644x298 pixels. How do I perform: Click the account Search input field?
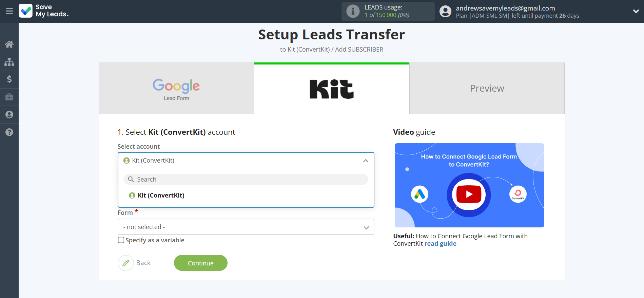pyautogui.click(x=246, y=179)
